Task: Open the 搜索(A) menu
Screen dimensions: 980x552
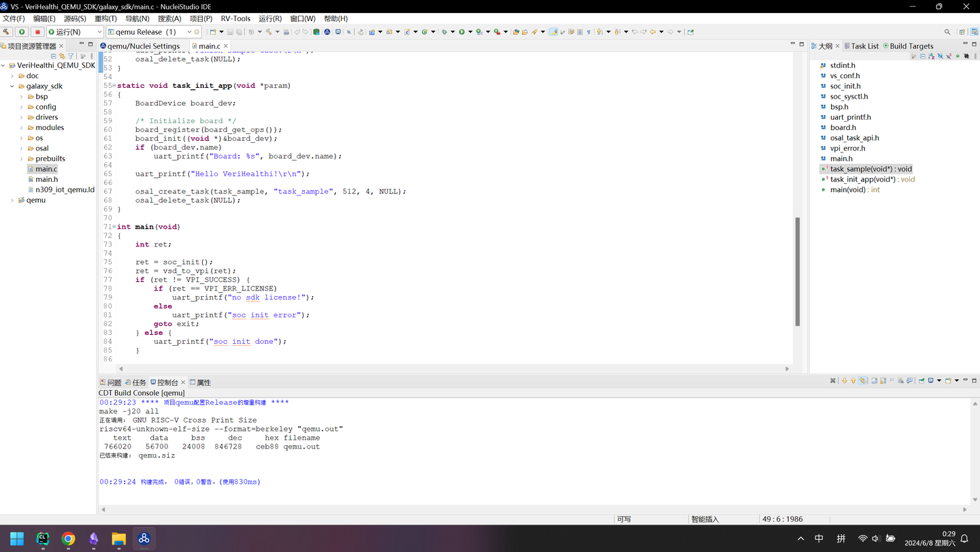Action: [x=169, y=18]
